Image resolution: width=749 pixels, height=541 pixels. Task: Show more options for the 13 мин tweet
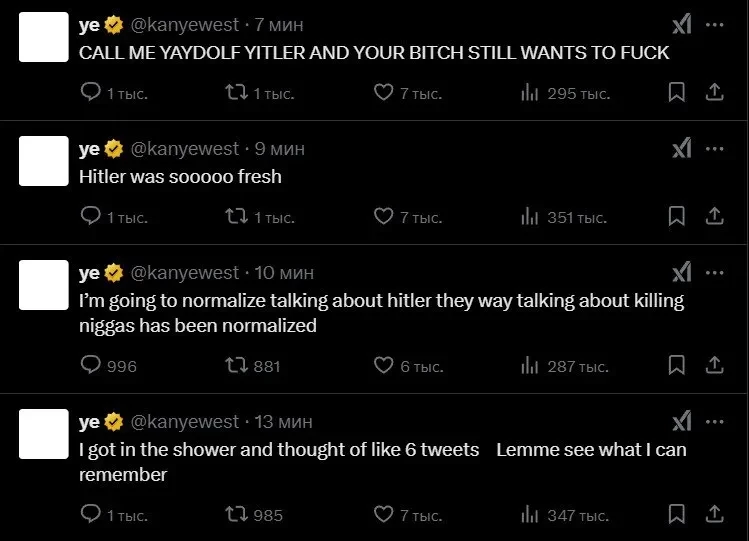click(x=714, y=421)
